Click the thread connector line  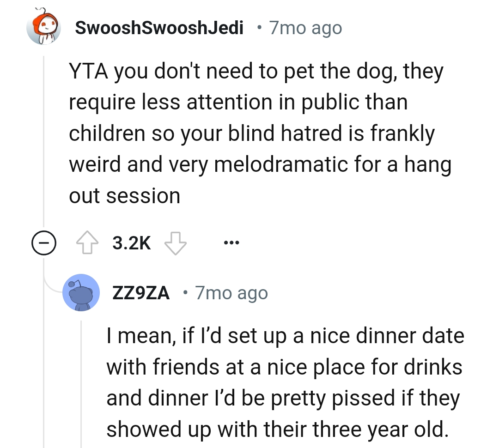click(x=44, y=139)
